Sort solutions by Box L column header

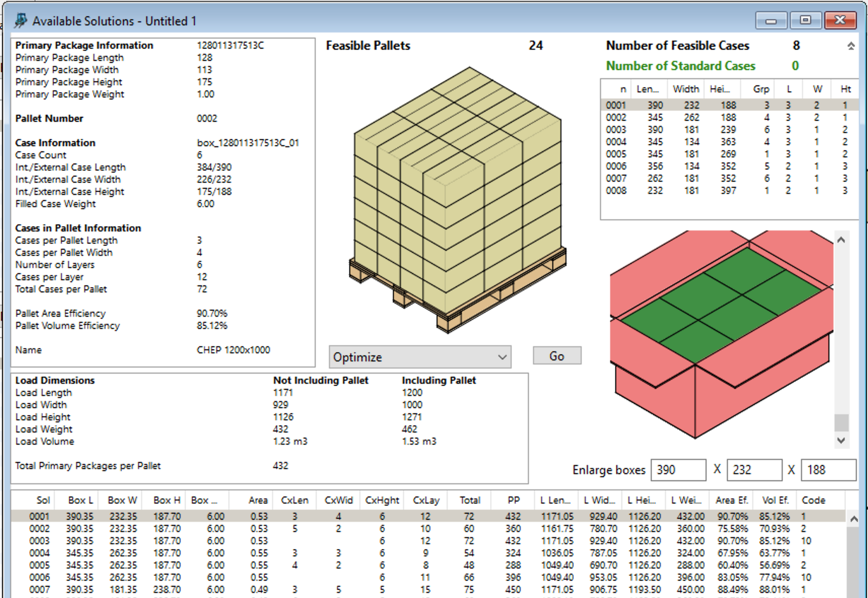coord(76,500)
